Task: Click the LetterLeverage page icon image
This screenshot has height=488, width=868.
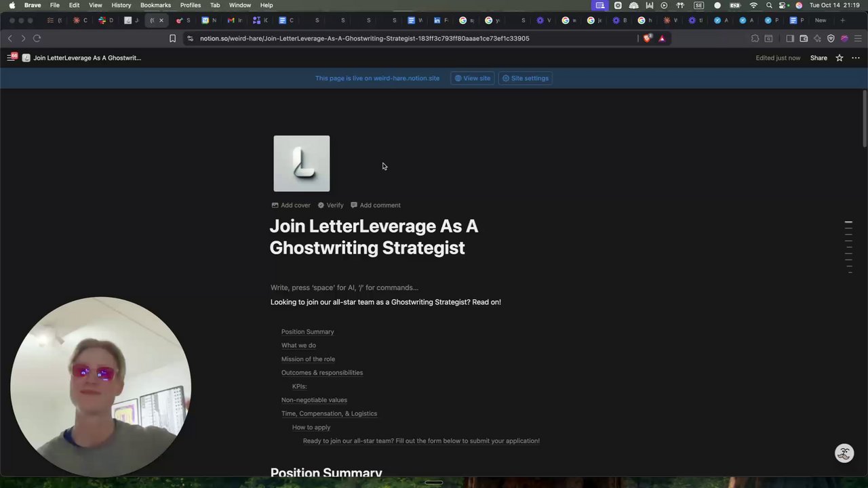Action: pyautogui.click(x=302, y=163)
